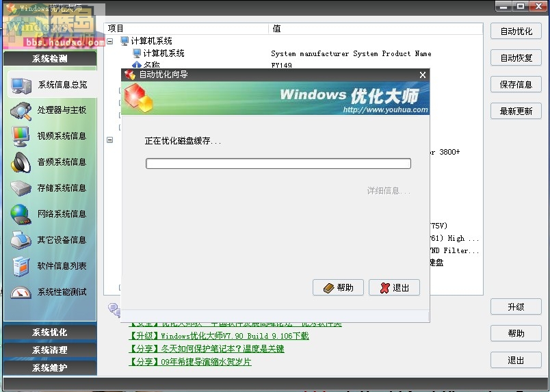Open the 其它设备信息 printer icon
The width and height of the screenshot is (550, 392).
(x=21, y=240)
